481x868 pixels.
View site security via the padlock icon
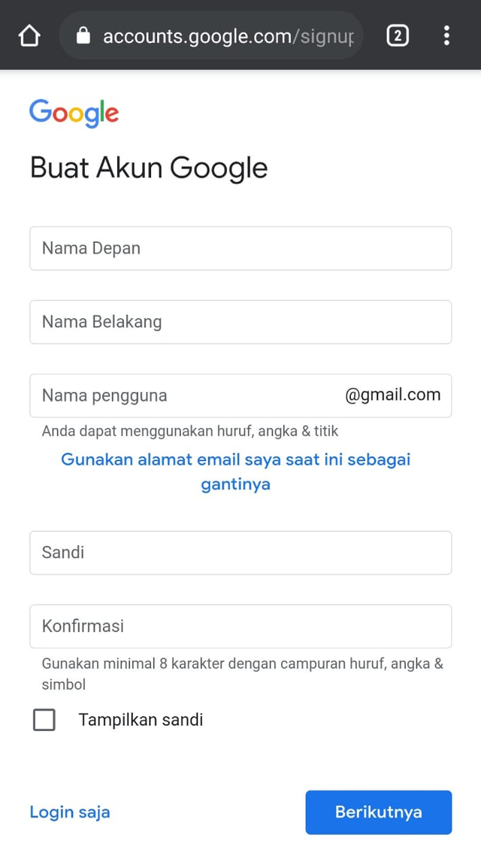point(83,35)
